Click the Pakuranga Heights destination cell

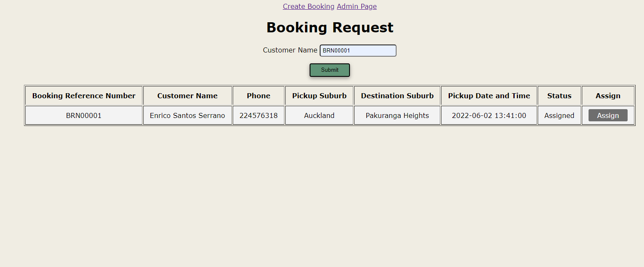397,115
